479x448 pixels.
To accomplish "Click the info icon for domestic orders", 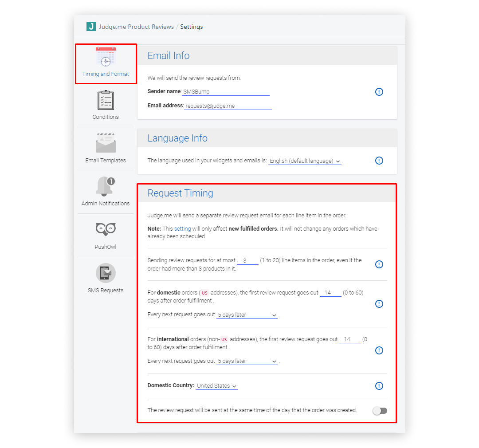I will [x=379, y=304].
